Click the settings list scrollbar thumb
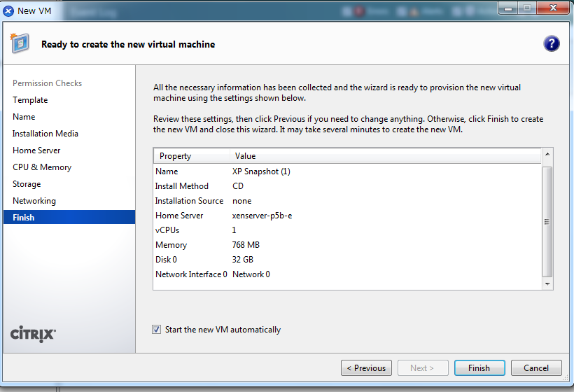 click(x=547, y=220)
